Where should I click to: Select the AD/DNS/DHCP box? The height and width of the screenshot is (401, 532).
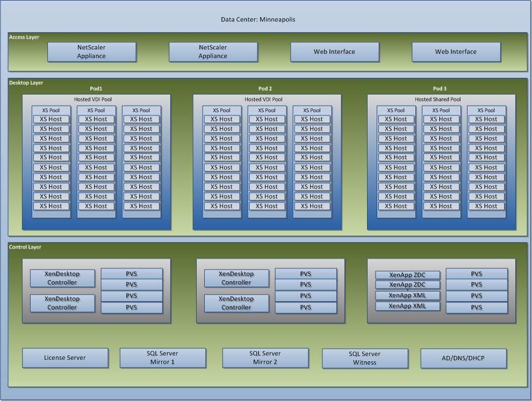(x=463, y=358)
